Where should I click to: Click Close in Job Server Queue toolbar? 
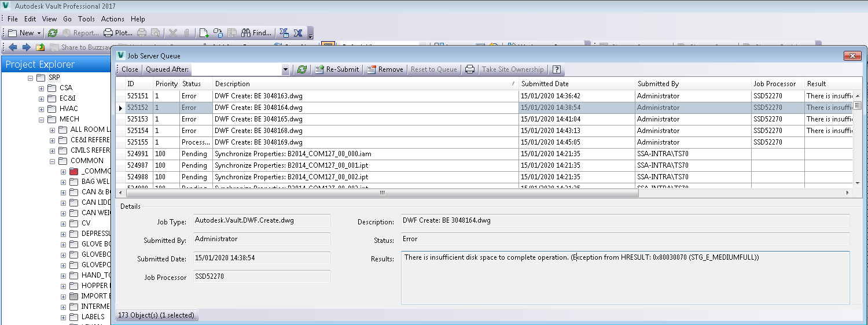click(130, 69)
